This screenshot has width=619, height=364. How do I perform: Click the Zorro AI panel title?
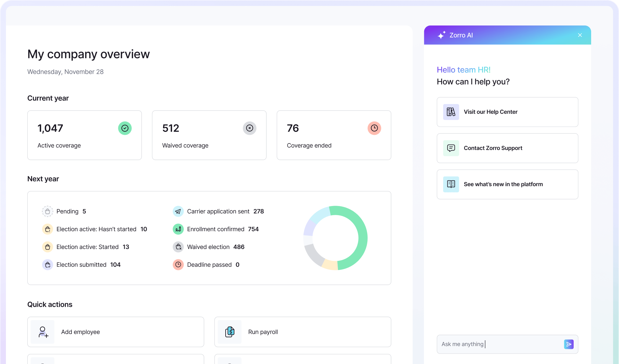461,35
